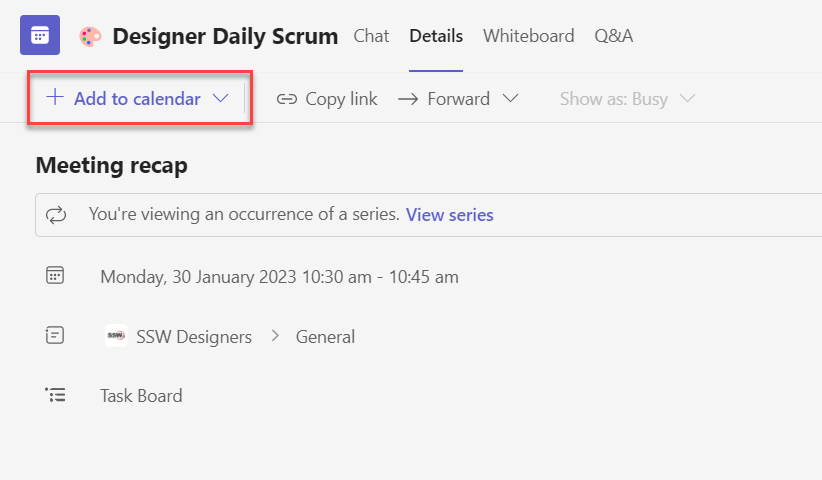Click the Copy link button

pos(340,99)
